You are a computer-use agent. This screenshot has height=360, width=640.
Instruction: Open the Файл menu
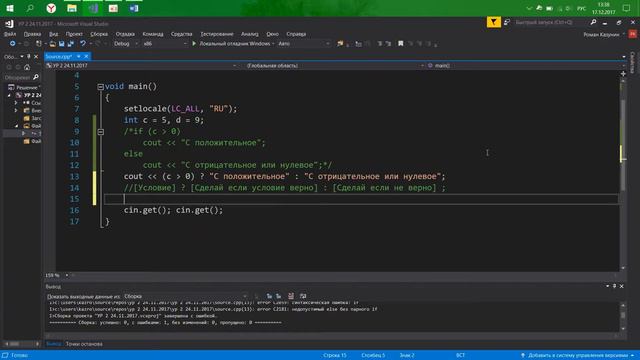click(10, 34)
